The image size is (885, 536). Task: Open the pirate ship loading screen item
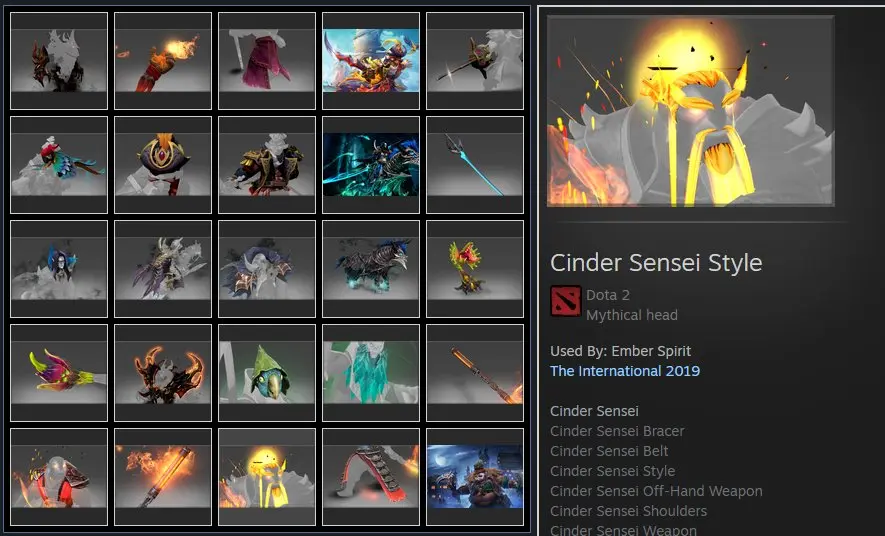click(x=371, y=61)
